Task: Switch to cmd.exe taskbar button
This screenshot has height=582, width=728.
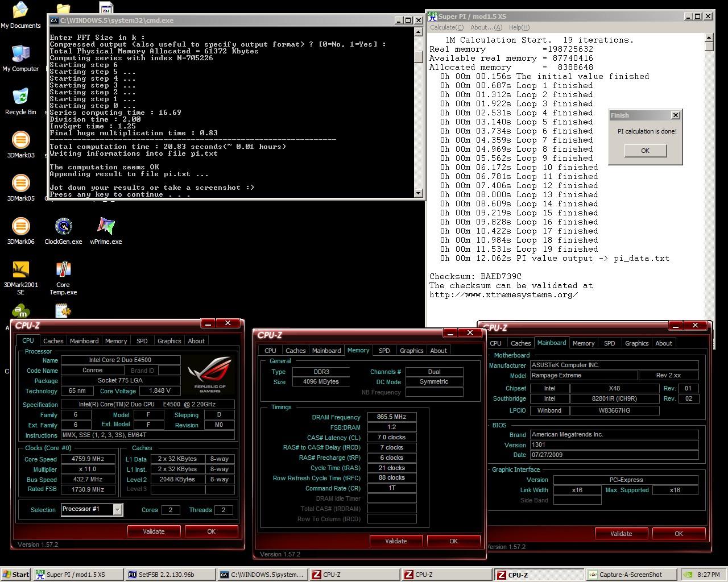Action: coord(262,575)
